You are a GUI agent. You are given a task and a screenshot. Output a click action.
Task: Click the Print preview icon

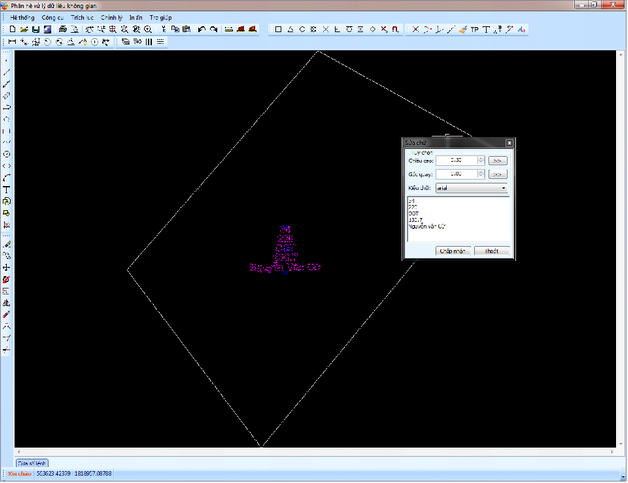(74, 29)
